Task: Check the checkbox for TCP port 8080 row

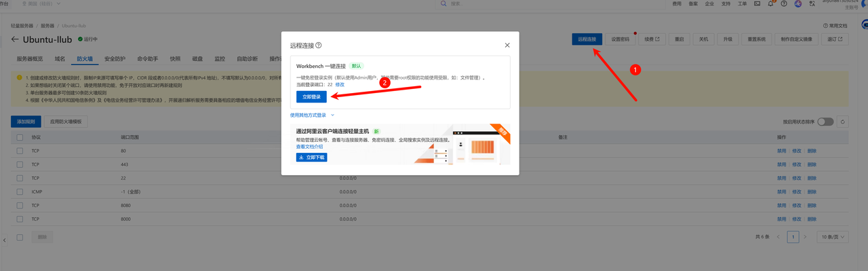Action: [20, 205]
